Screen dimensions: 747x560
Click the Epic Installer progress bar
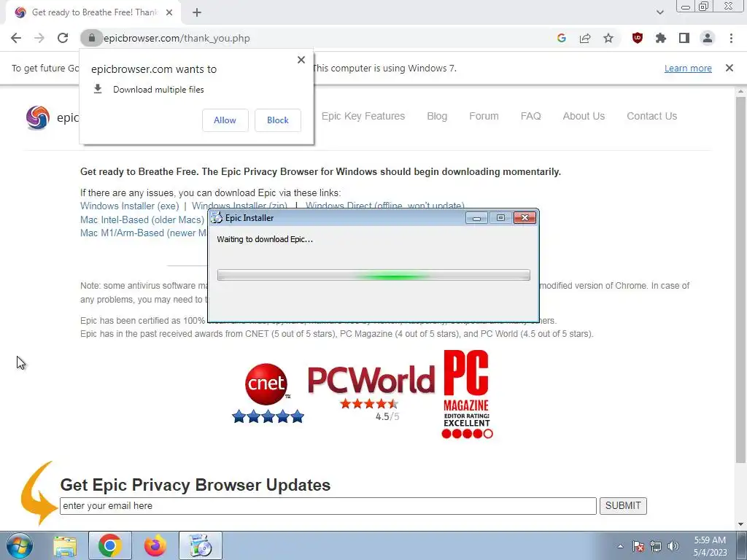click(373, 275)
